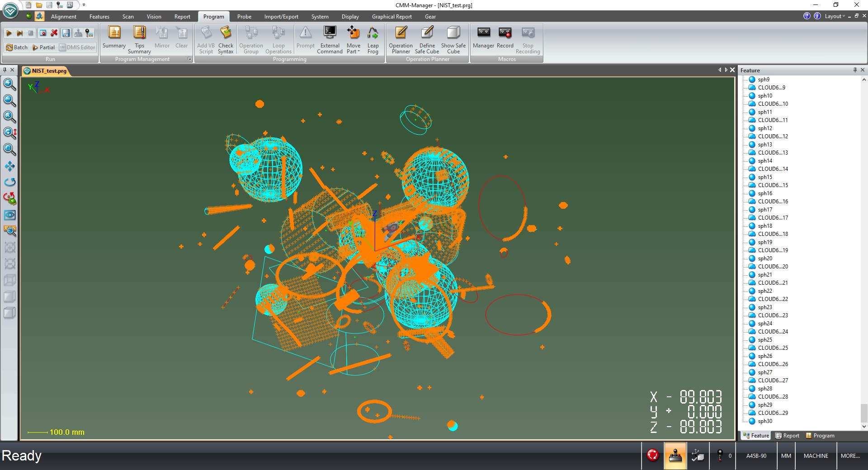Toggle Show Safe Cube

[453, 40]
